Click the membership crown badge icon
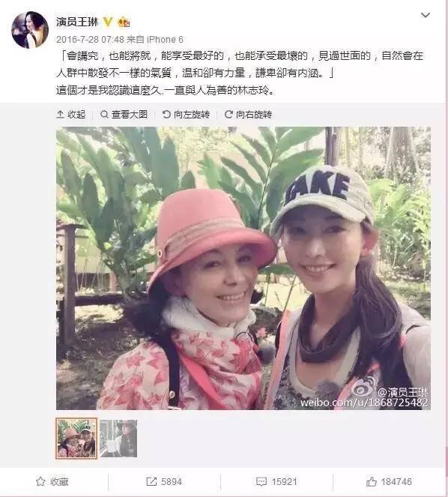The height and width of the screenshot is (497, 448). tap(124, 22)
